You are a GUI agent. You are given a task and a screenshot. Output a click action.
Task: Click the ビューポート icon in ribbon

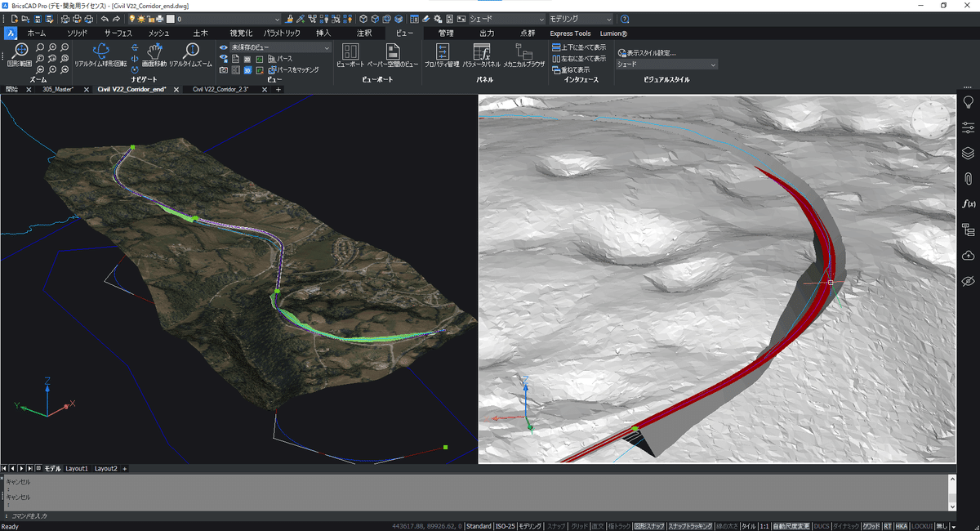[x=350, y=53]
